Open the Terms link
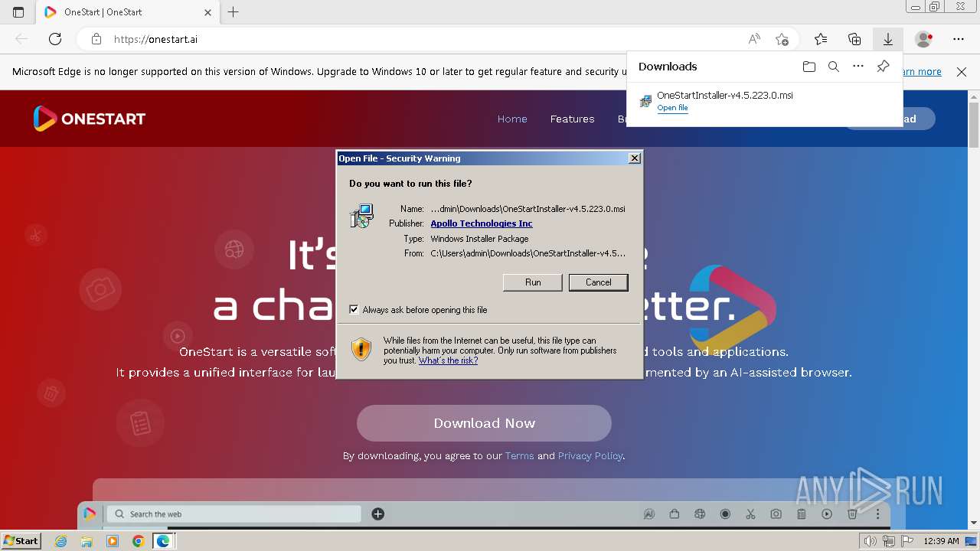The height and width of the screenshot is (551, 980). click(519, 455)
